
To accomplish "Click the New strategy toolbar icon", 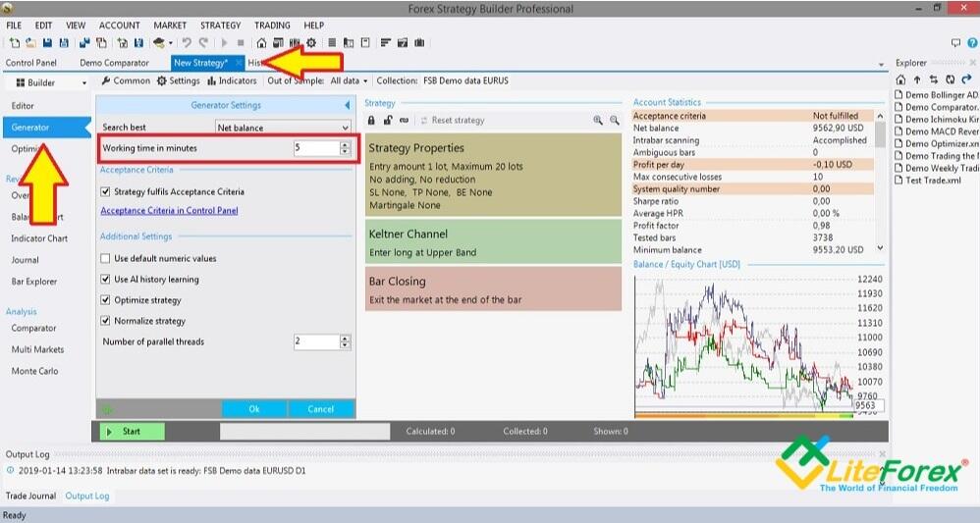I will tap(15, 43).
